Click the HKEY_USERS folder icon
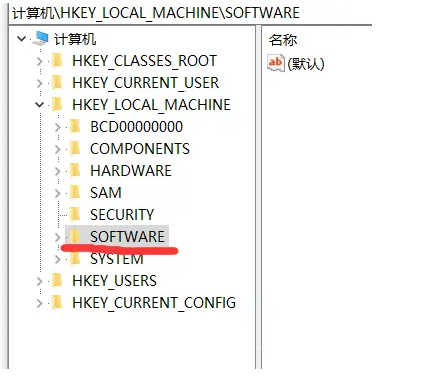Viewport: 437px width, 379px height. point(58,281)
